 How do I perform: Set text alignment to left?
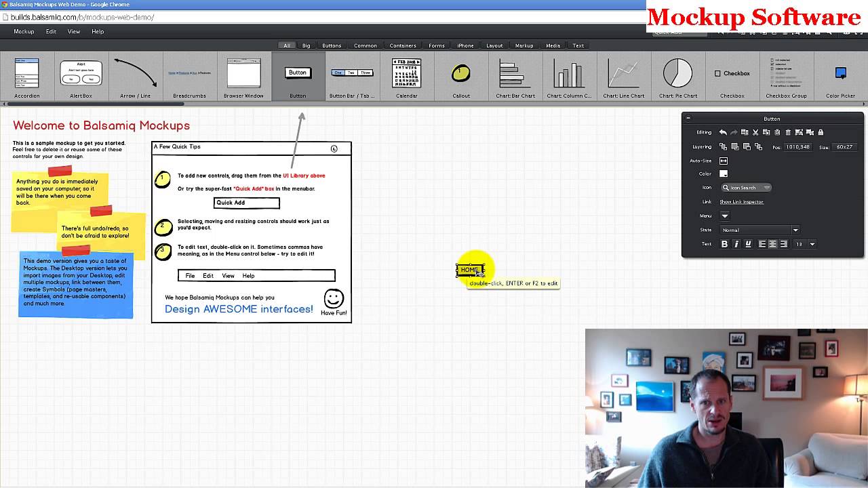(x=762, y=244)
